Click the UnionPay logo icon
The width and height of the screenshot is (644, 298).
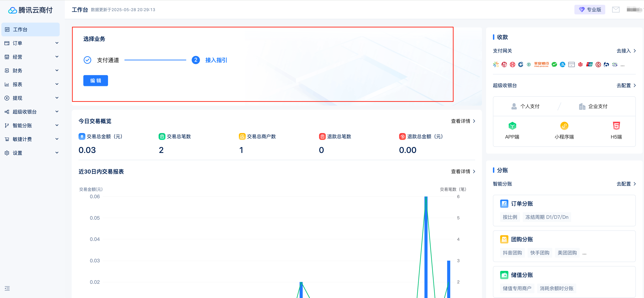click(x=589, y=64)
